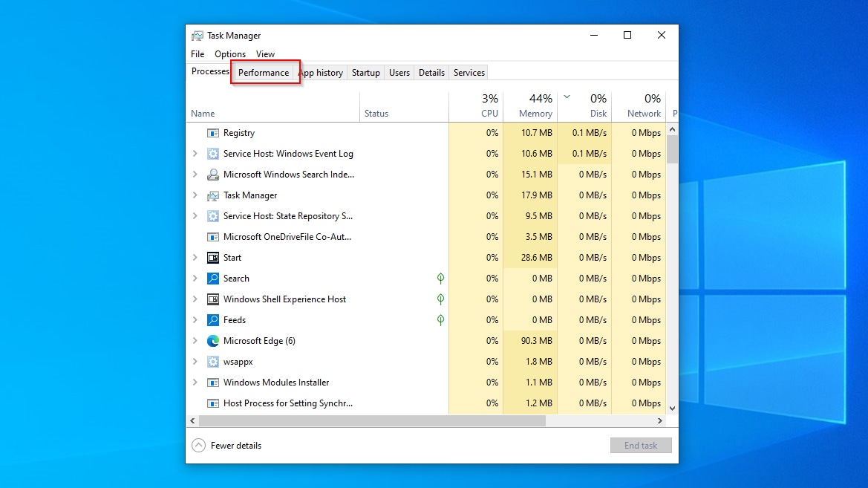Click the Service Host: Windows Event Log gear icon

point(212,154)
